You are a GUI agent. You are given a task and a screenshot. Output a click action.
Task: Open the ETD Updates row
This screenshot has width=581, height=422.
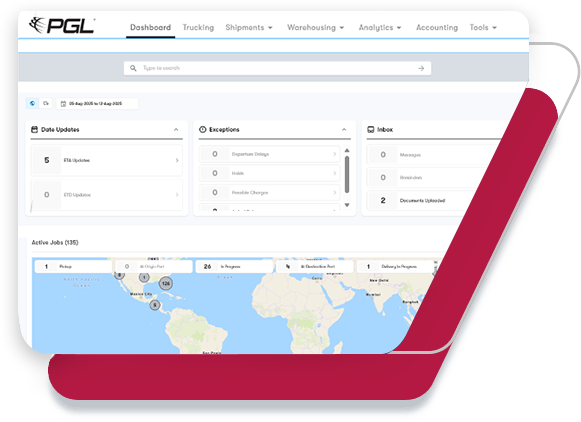107,195
